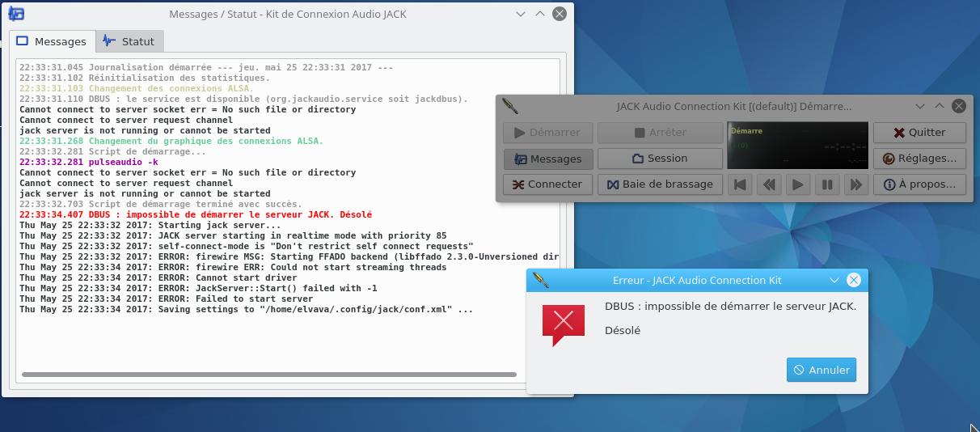Click 'Réinitialisation des statistiques' log line
The width and height of the screenshot is (980, 432).
[145, 78]
